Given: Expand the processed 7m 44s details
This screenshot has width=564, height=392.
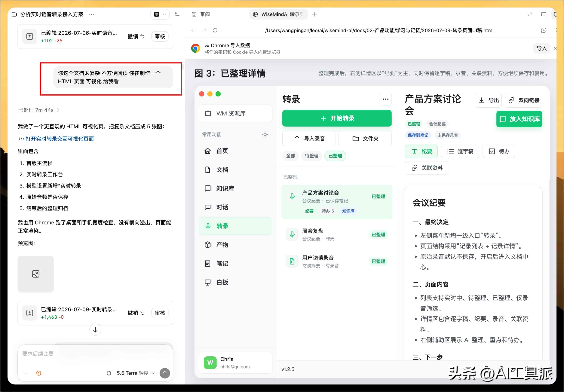Looking at the screenshot, I should point(38,110).
